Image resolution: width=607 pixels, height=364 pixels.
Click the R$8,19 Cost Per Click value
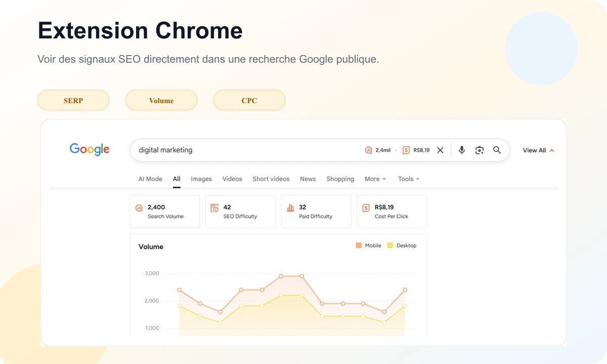(x=384, y=207)
